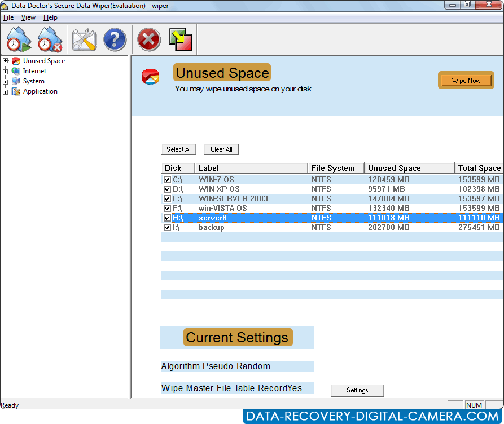Screen dimensions: 504x424
Task: Click the Clear All button
Action: pos(221,149)
